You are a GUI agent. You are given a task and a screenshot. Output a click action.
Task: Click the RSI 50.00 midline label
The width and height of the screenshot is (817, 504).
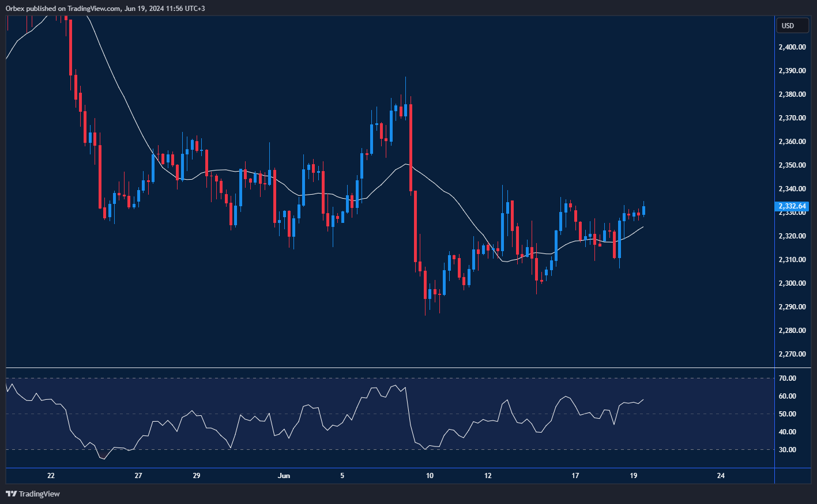787,414
